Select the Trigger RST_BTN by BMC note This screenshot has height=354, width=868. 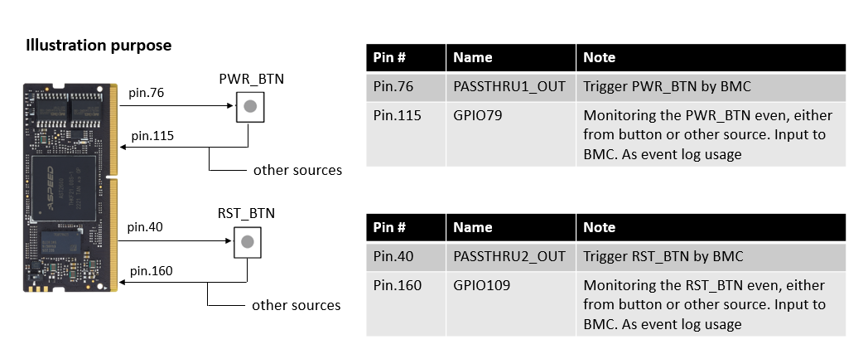click(654, 256)
